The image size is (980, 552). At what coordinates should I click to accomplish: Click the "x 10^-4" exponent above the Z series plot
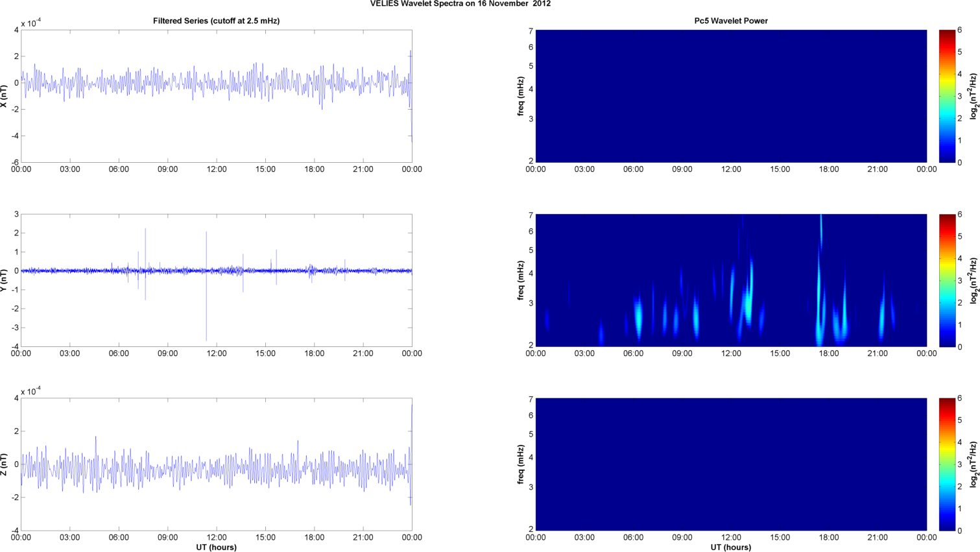(x=30, y=391)
